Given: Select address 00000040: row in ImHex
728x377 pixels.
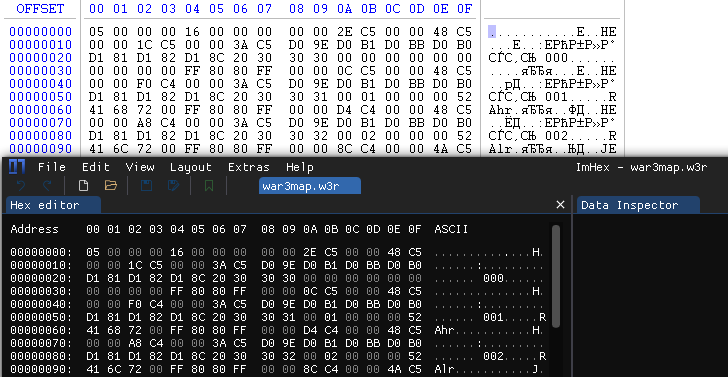Looking at the screenshot, I should click(x=41, y=305).
